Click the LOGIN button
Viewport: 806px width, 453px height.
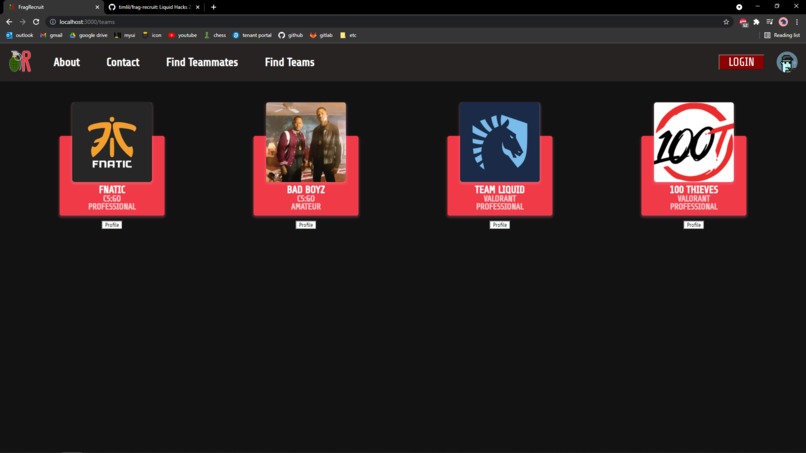tap(741, 62)
